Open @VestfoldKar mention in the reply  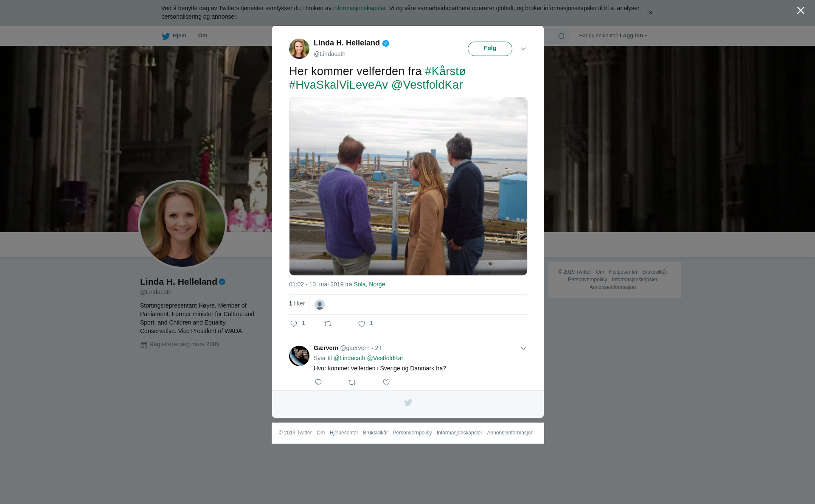(385, 358)
